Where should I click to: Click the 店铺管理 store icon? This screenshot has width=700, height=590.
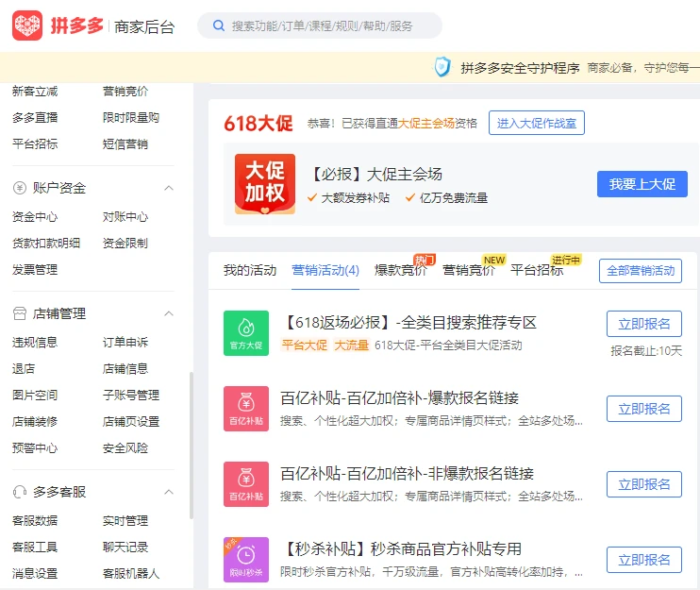click(20, 313)
